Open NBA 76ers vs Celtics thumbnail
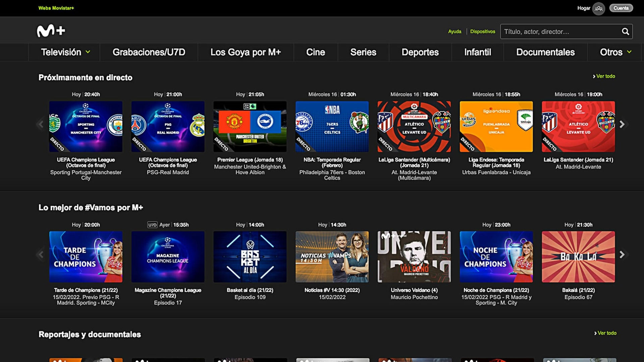644x362 pixels. (x=332, y=127)
